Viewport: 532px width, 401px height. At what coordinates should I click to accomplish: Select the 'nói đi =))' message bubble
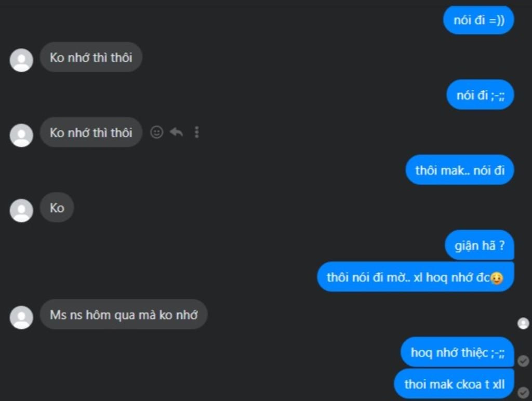[x=478, y=20]
